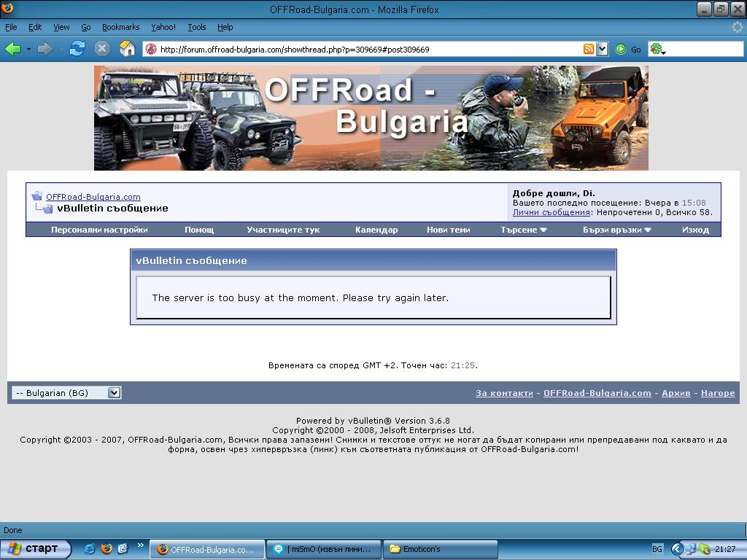Click the ICQ flower tray icon
747x560 pixels.
point(705,549)
